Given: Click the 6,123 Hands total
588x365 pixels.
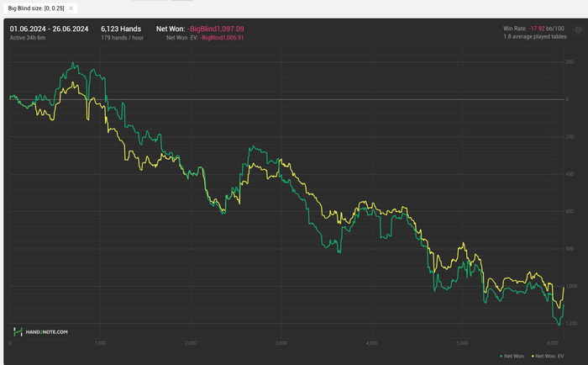Looking at the screenshot, I should (x=121, y=29).
